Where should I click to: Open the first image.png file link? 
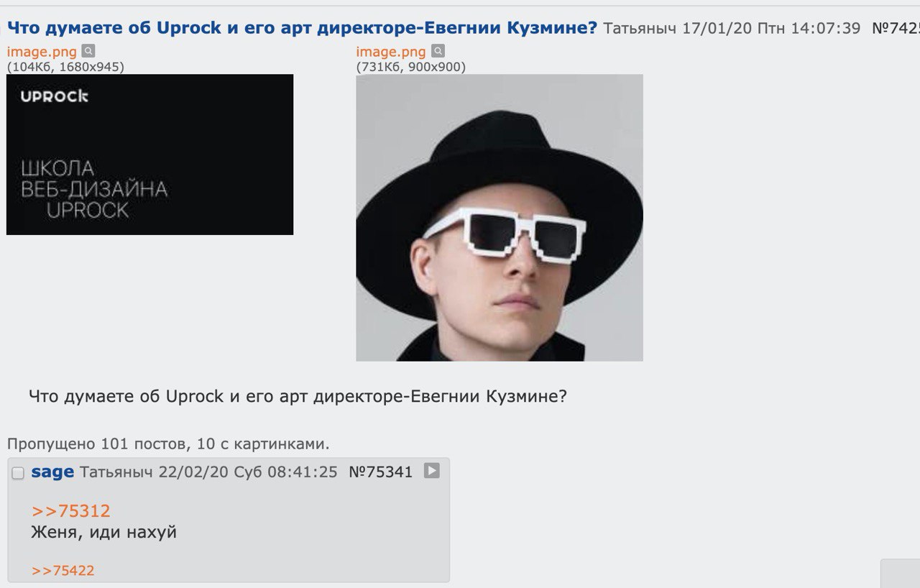[42, 52]
